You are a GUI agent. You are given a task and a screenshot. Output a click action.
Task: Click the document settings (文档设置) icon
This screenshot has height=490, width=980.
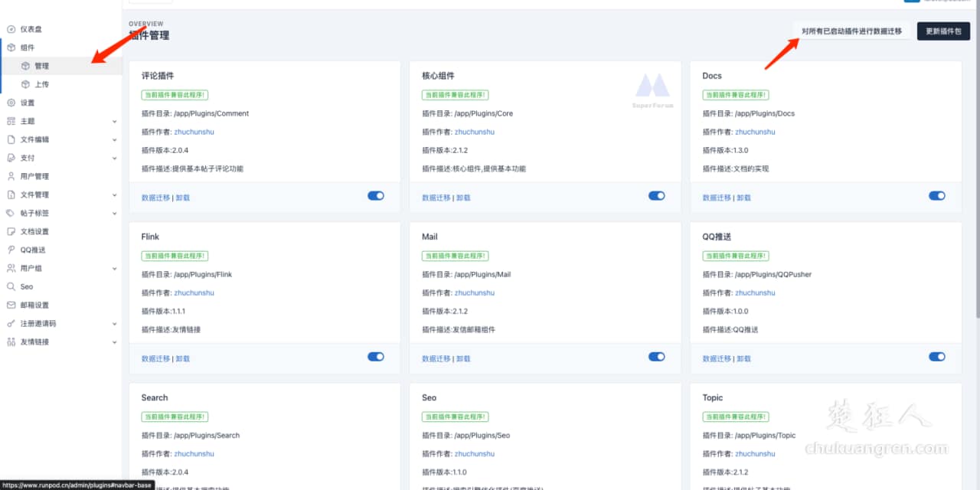[11, 231]
